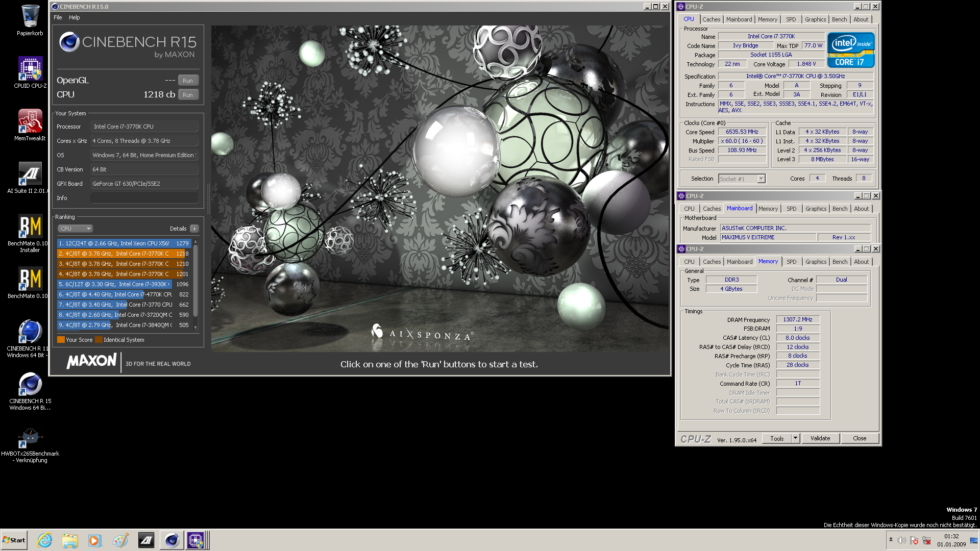
Task: Click the Bus Speed value 108.93 MHz
Action: (742, 150)
